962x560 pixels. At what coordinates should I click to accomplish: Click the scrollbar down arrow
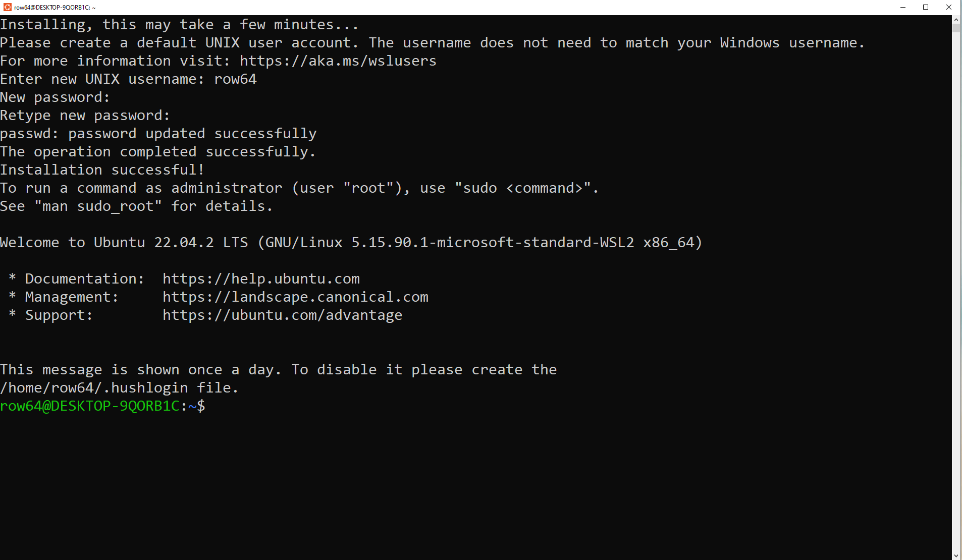(956, 555)
